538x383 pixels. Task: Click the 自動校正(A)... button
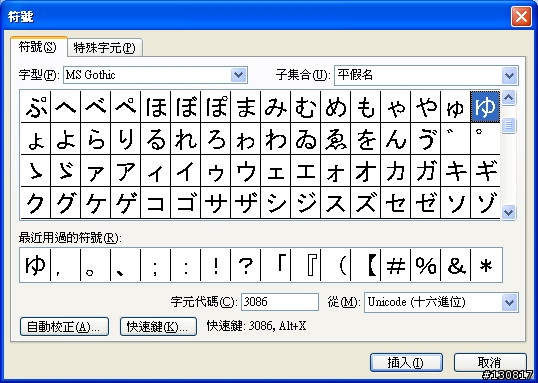tap(64, 326)
